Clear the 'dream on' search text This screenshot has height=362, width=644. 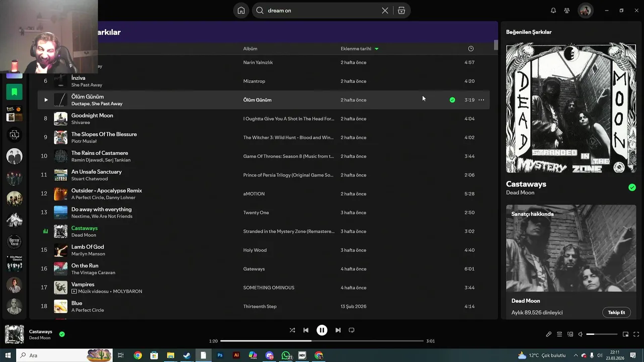pos(385,11)
